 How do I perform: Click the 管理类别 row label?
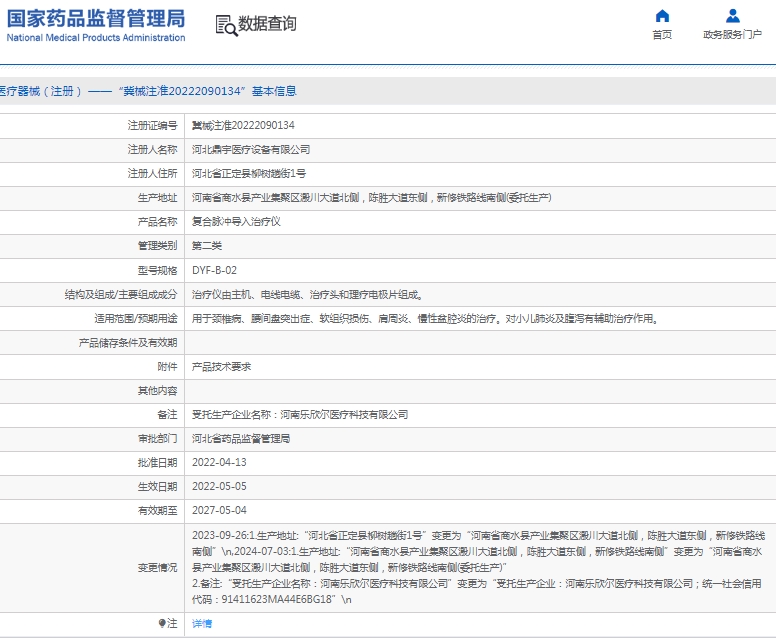click(x=157, y=246)
